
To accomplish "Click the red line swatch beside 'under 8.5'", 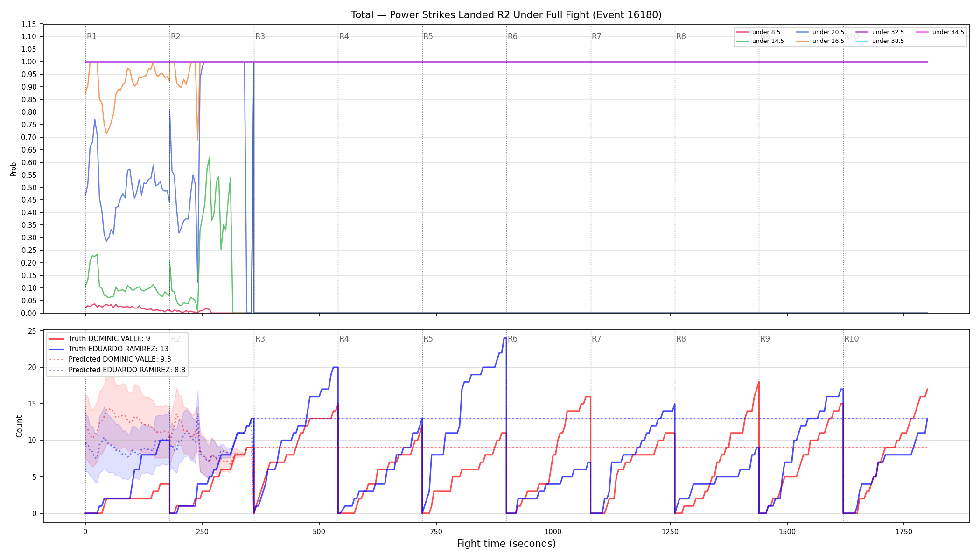I will click(742, 32).
